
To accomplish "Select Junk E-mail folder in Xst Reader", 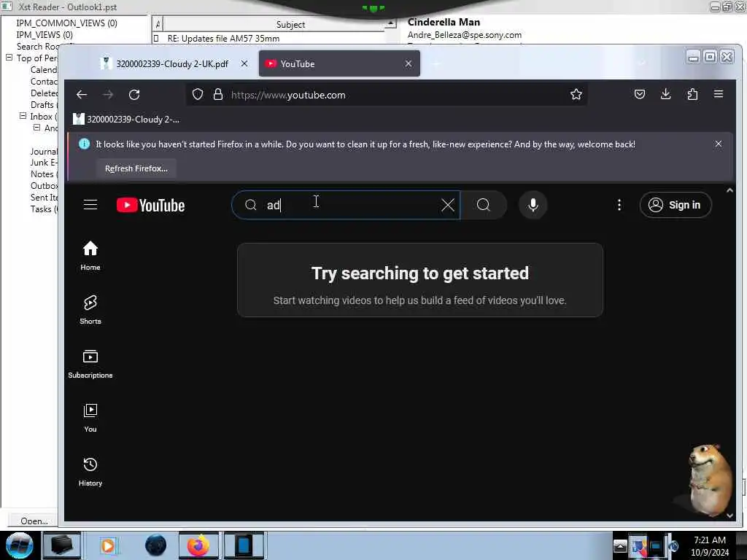I will [43, 163].
